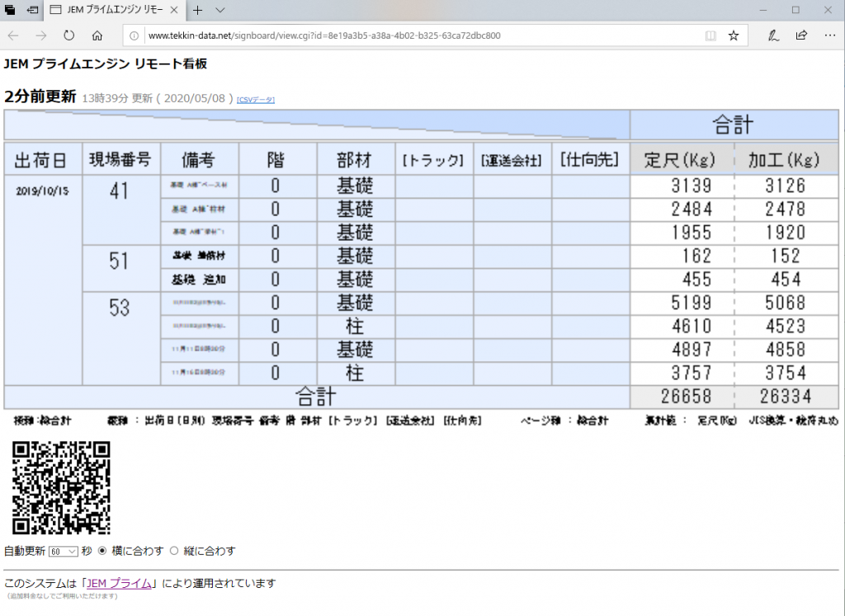Open the tabs you've set aside

coord(10,10)
